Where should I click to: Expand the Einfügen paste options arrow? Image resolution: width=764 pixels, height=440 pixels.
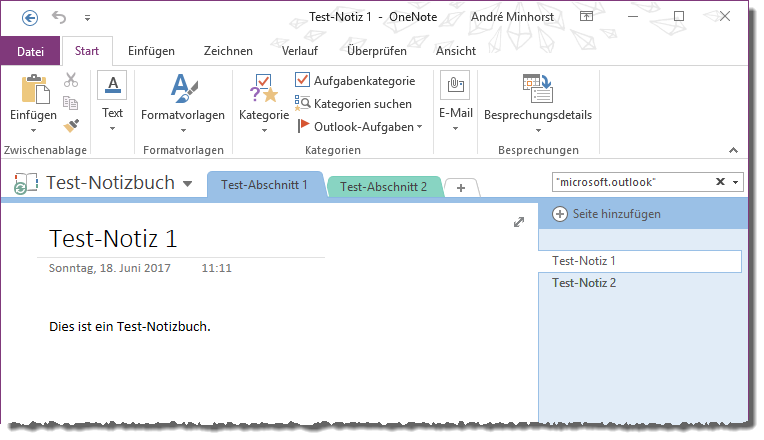pos(34,130)
